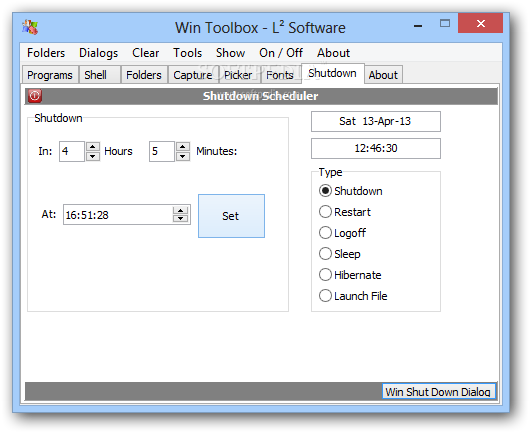Click the down arrow of the At time field
This screenshot has width=530, height=433.
180,218
